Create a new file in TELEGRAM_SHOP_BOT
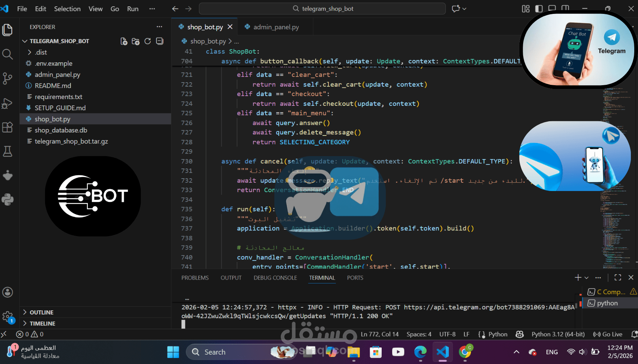The height and width of the screenshot is (364, 638). (124, 41)
